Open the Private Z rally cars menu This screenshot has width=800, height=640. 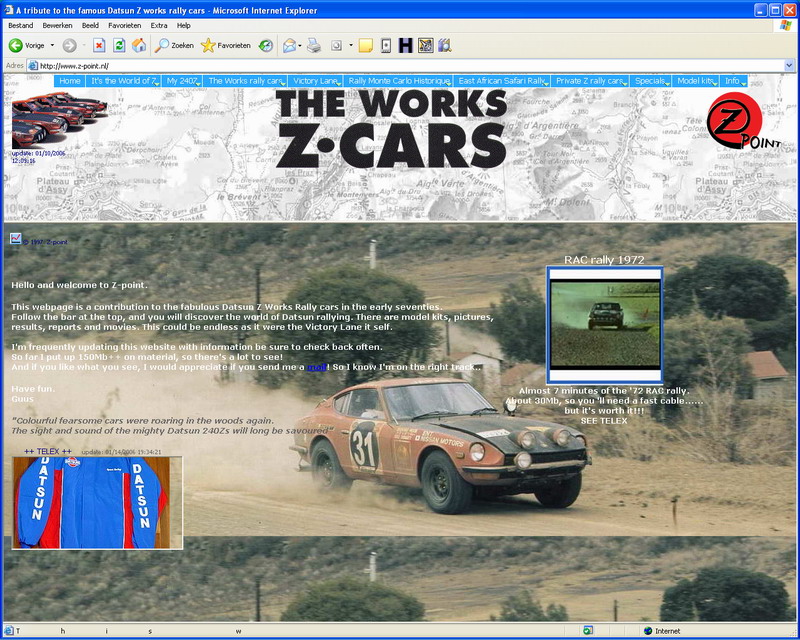(x=590, y=81)
